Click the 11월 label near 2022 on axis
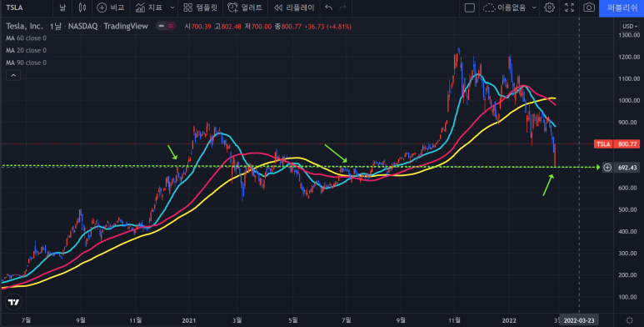This screenshot has height=327, width=644. coord(454,320)
